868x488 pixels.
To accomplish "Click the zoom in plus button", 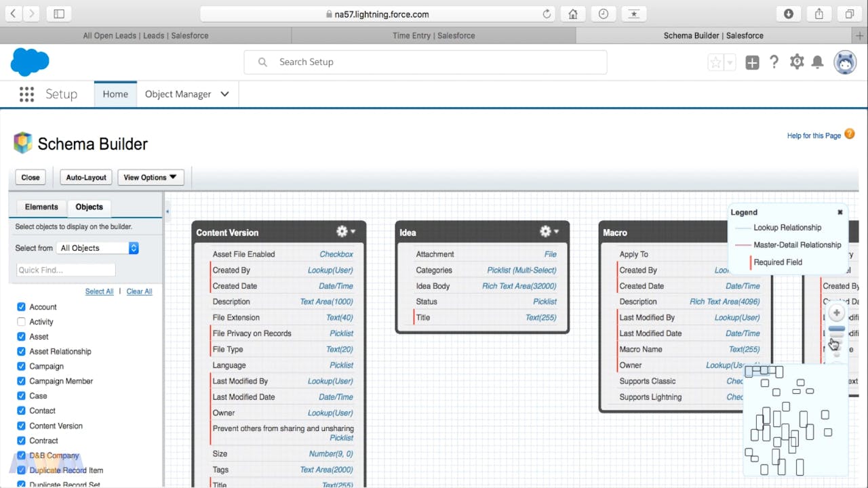I will pyautogui.click(x=837, y=313).
